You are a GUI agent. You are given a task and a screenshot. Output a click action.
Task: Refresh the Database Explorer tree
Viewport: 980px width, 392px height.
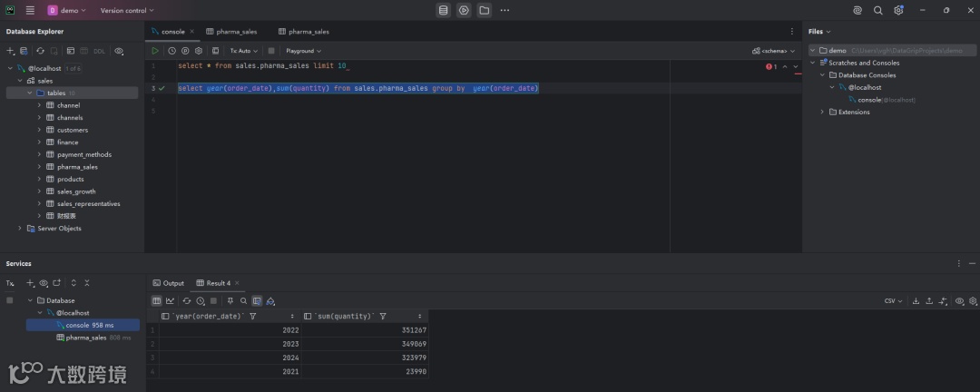coord(41,51)
